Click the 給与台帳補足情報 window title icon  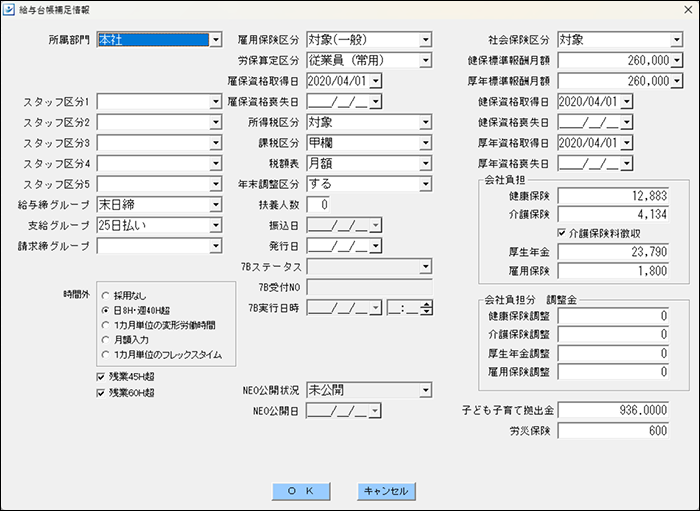8,10
